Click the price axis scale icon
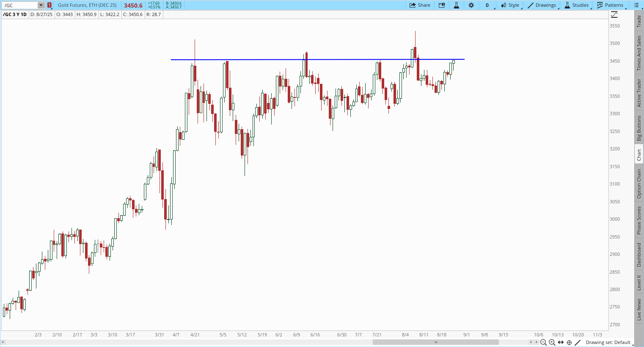Viewport: 644px width, 347px height. [x=614, y=14]
